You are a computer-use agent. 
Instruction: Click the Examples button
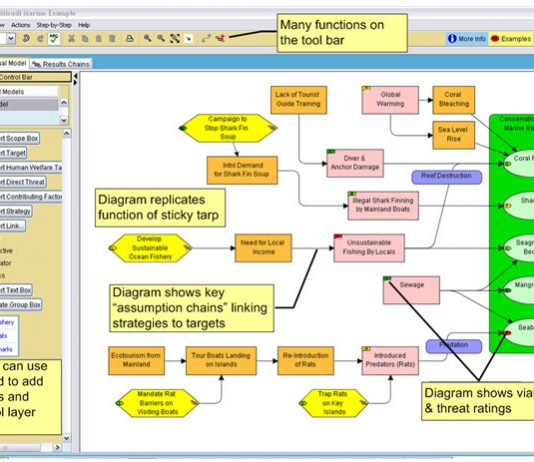point(511,39)
